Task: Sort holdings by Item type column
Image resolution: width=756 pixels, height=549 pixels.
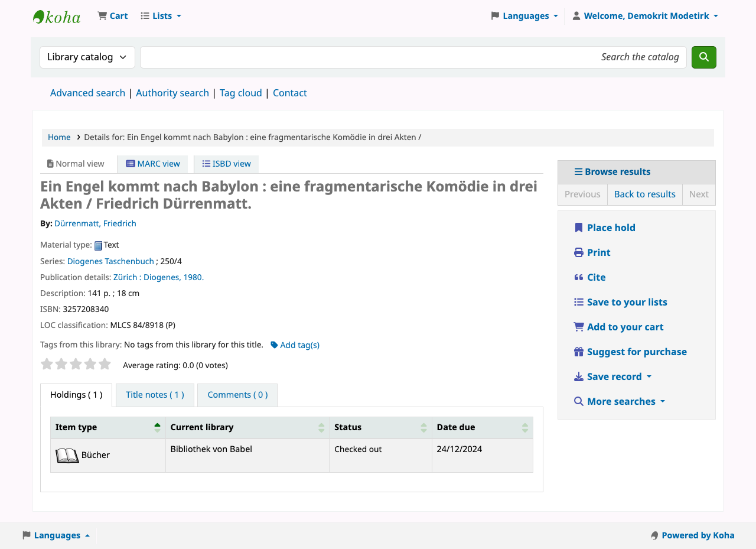Action: [x=108, y=428]
